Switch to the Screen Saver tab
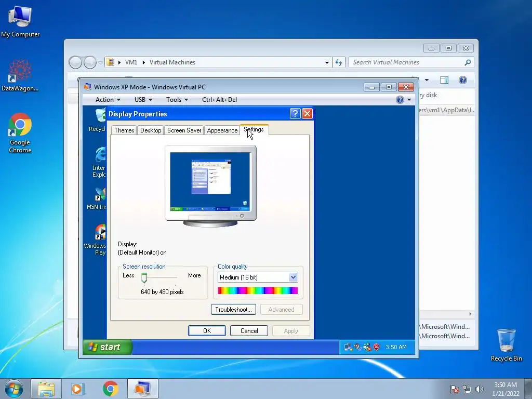The height and width of the screenshot is (399, 532). tap(184, 130)
